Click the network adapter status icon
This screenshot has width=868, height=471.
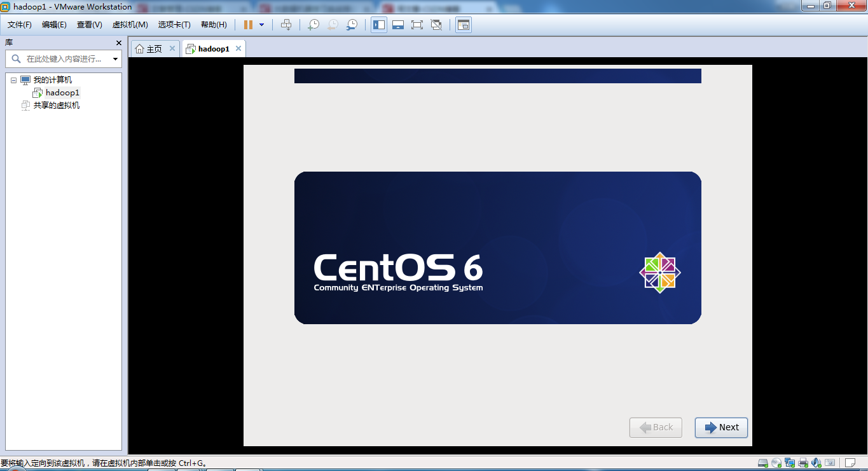click(x=790, y=463)
